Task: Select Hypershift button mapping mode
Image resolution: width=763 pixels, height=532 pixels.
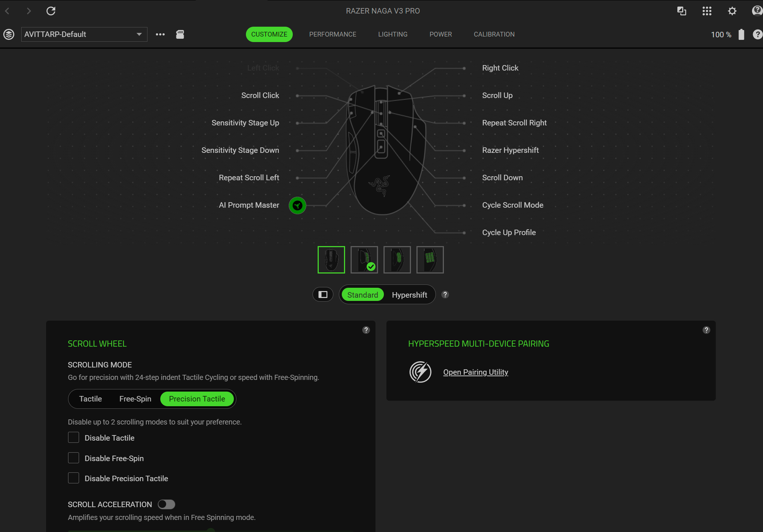Action: click(409, 295)
